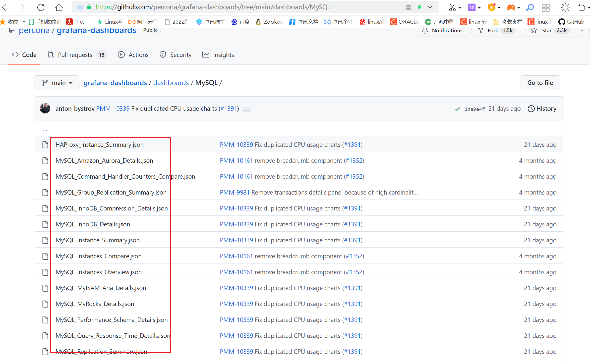Click the anton-bystrov avatar image
Screen dimensions: 590x364
(45, 108)
